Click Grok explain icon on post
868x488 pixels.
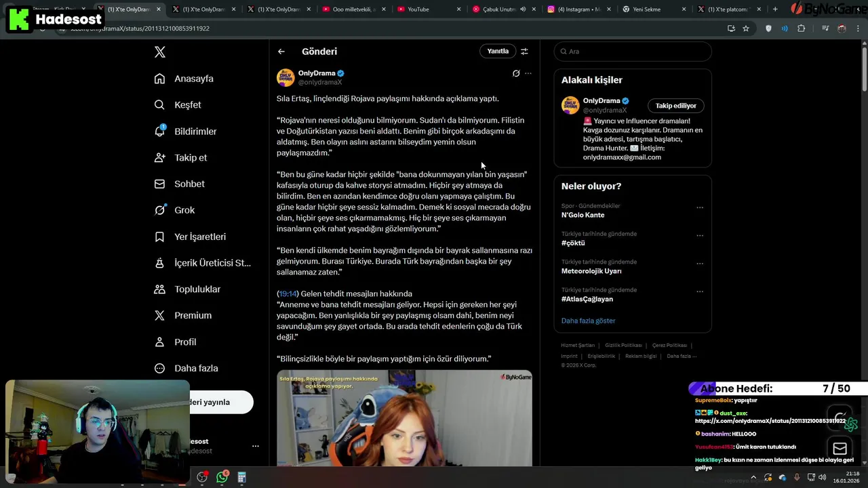tap(516, 73)
